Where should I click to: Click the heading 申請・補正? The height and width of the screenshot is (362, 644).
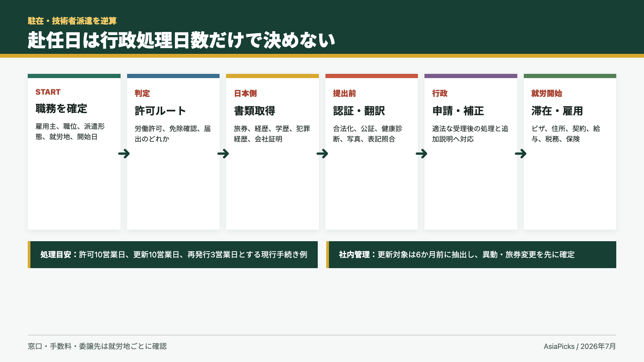[458, 111]
